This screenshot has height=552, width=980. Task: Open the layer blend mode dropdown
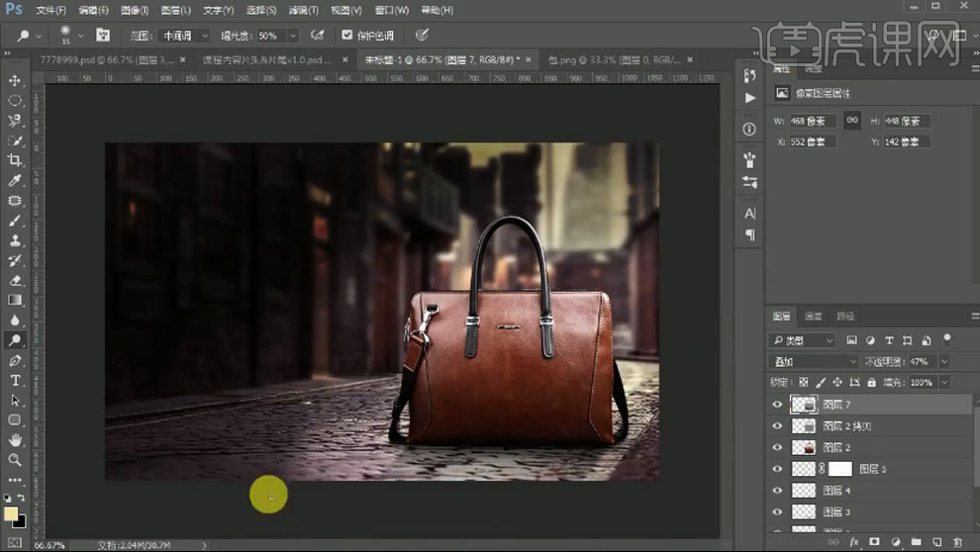814,362
